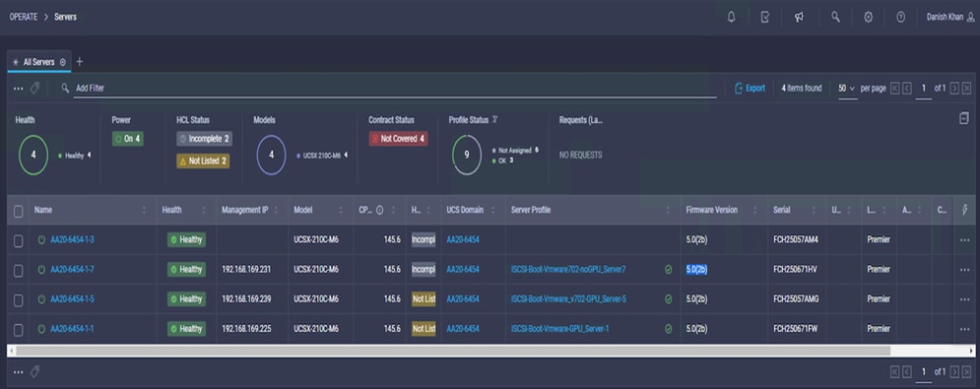Screen dimensions: 980x389
Task: Click the highlighted 5.0(2b) firmware cell
Action: [x=696, y=270]
